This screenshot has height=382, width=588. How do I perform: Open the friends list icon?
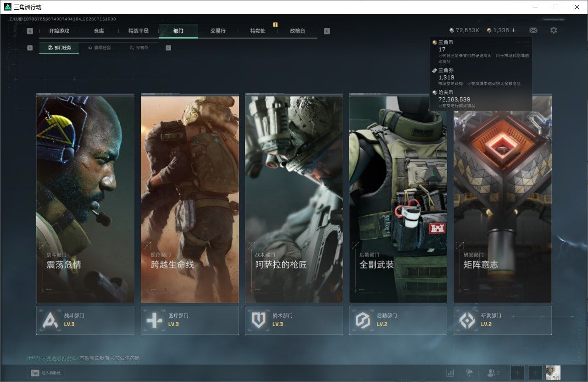point(493,373)
